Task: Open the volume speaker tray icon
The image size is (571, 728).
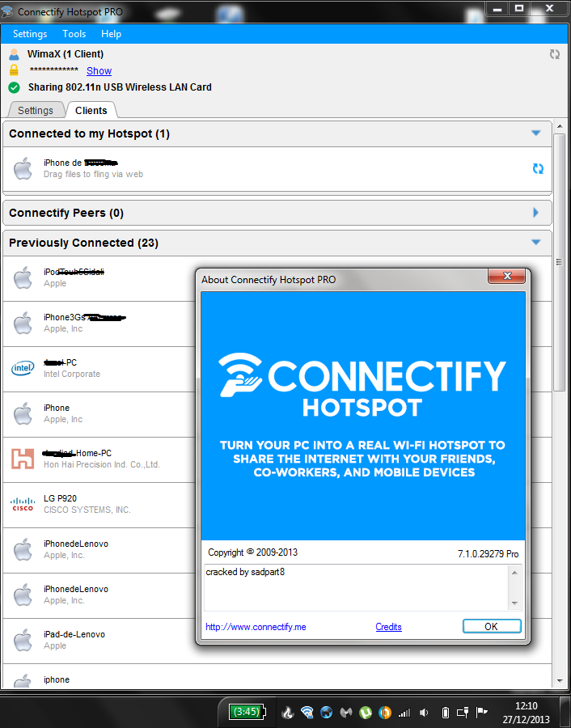Action: click(424, 712)
